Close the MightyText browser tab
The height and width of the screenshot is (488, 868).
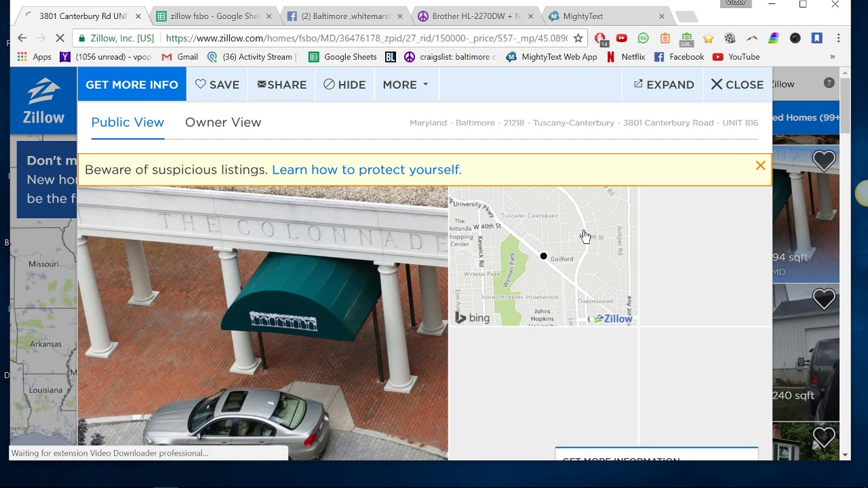pos(662,16)
